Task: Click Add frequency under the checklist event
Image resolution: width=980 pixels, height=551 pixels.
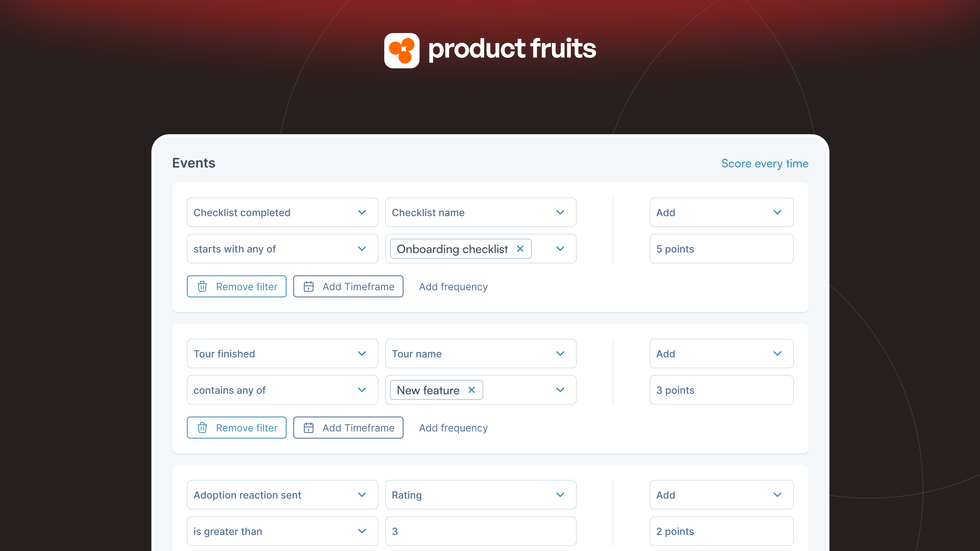Action: [x=453, y=286]
